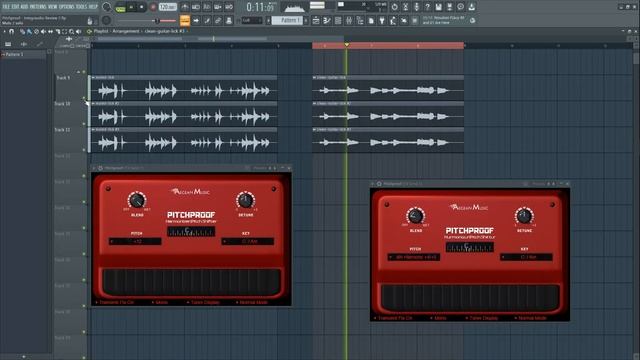640x360 pixels.
Task: Select the playlist zoom tool icon
Action: (71, 31)
